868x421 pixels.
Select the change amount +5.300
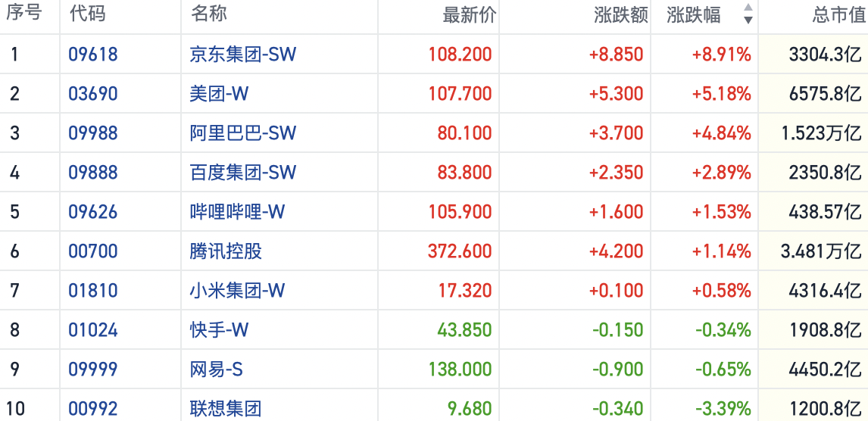click(x=616, y=93)
